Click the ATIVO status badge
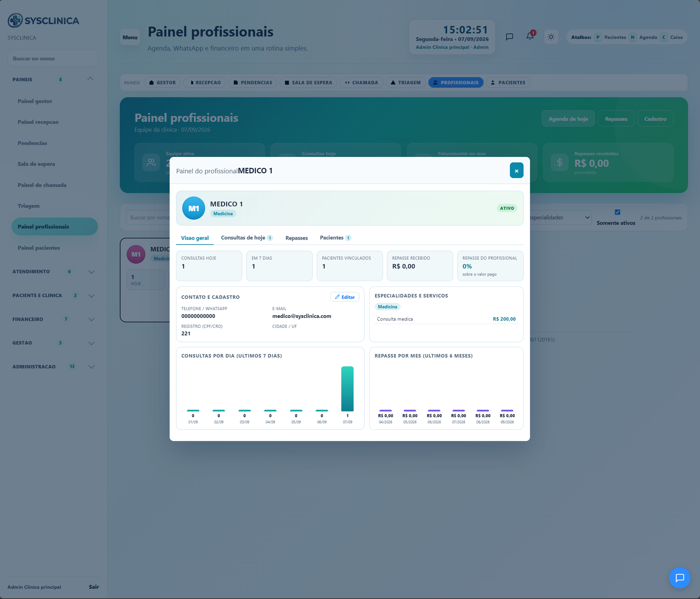The image size is (700, 599). [507, 208]
